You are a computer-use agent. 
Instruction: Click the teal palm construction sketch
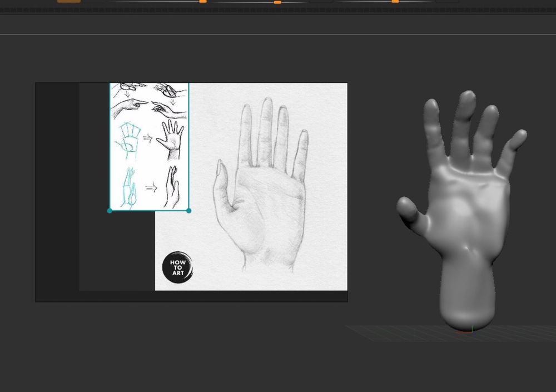point(128,141)
